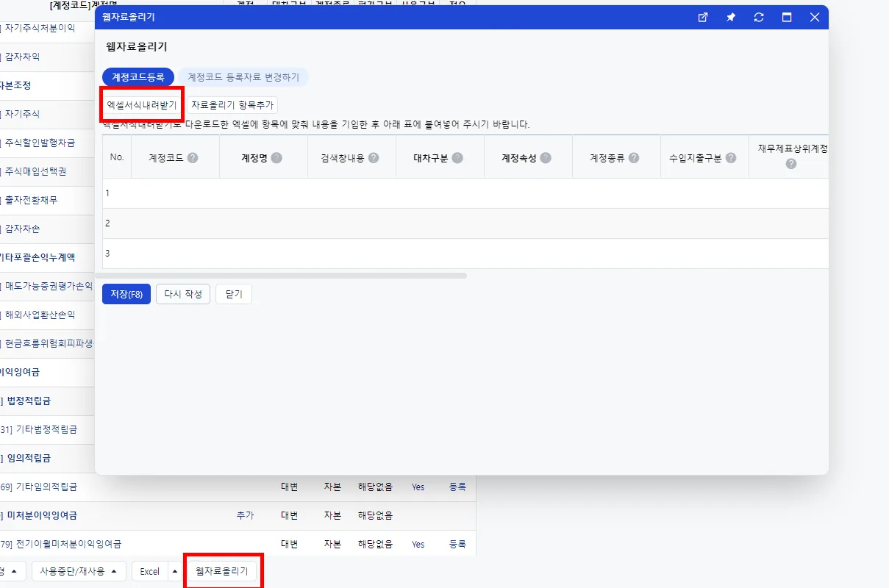Pin the 웹자료올리기 dialog
Screen dimensions: 889x588
[731, 18]
